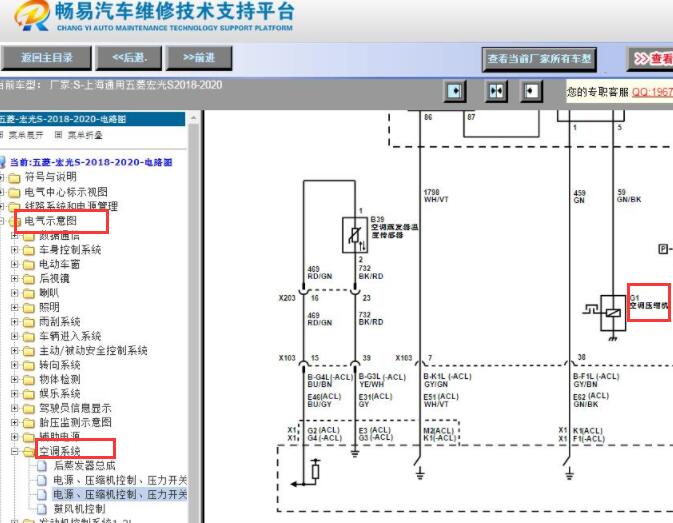This screenshot has width=673, height=523.
Task: Go forward with the >>前进 button
Action: (x=199, y=58)
